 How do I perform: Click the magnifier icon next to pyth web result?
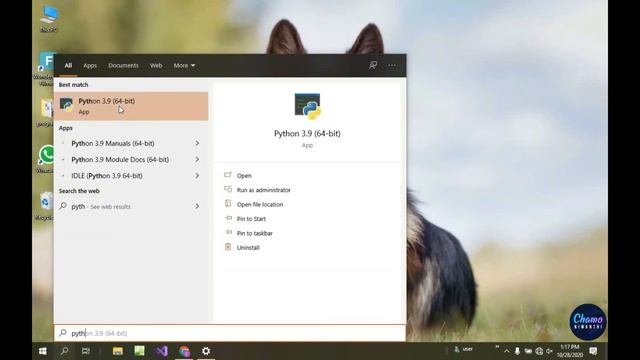click(63, 206)
